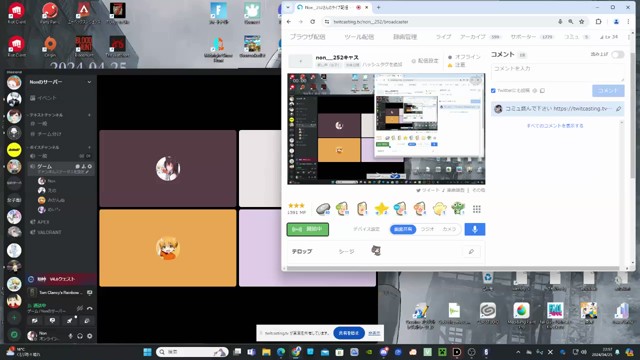Open Discord user settings gear
This screenshot has width=640, height=360.
[89, 336]
